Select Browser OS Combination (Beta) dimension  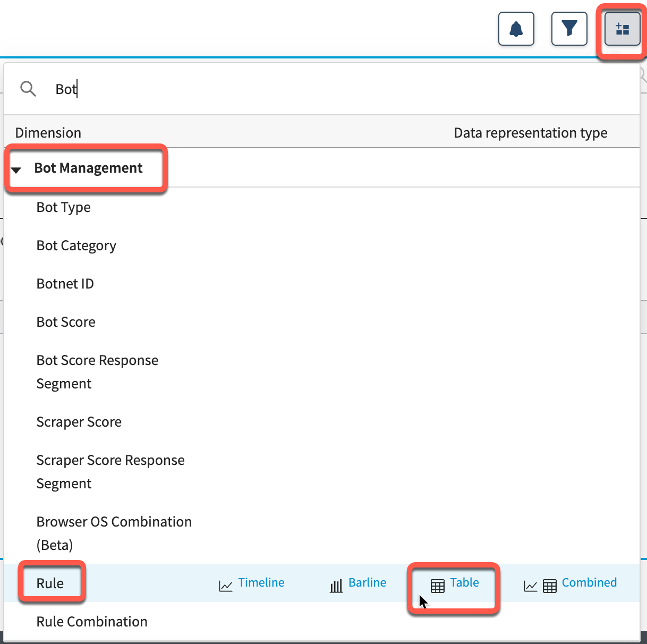[114, 533]
